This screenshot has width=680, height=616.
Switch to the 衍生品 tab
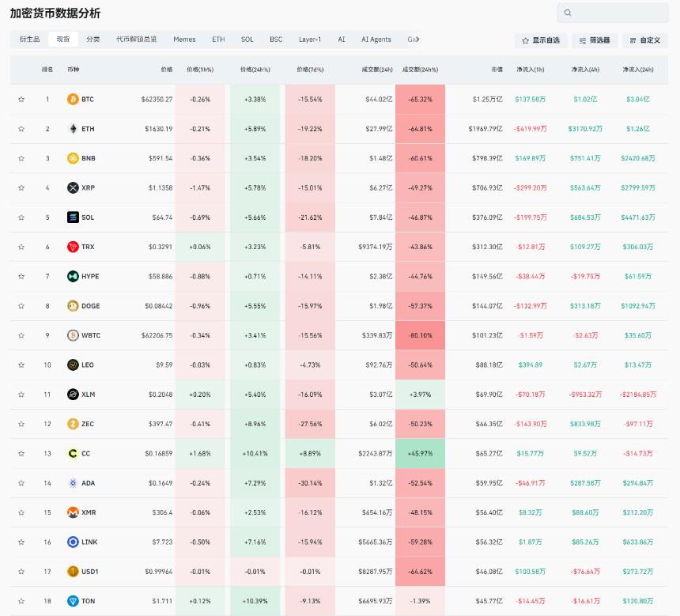29,39
